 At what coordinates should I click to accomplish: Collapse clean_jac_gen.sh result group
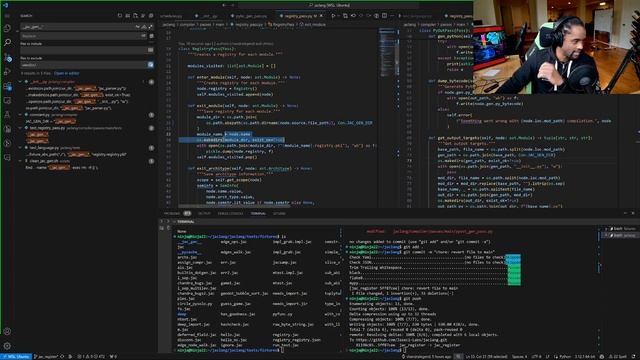tap(20, 161)
